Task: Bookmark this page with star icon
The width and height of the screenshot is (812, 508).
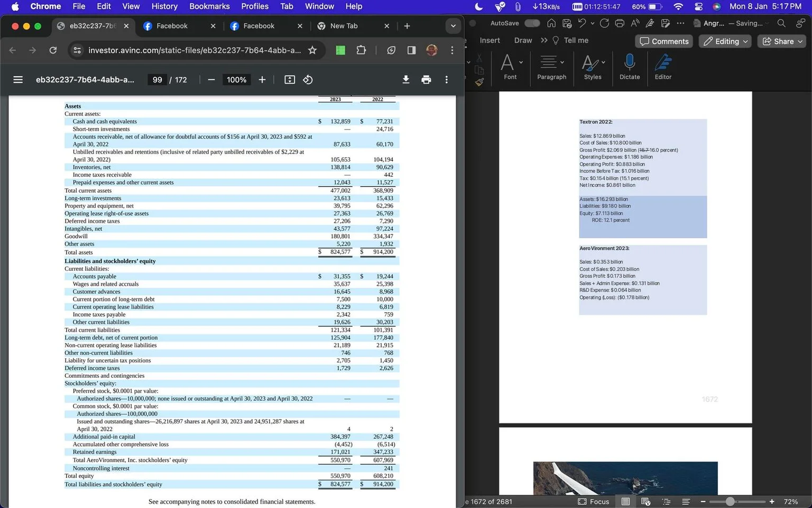Action: tap(312, 50)
